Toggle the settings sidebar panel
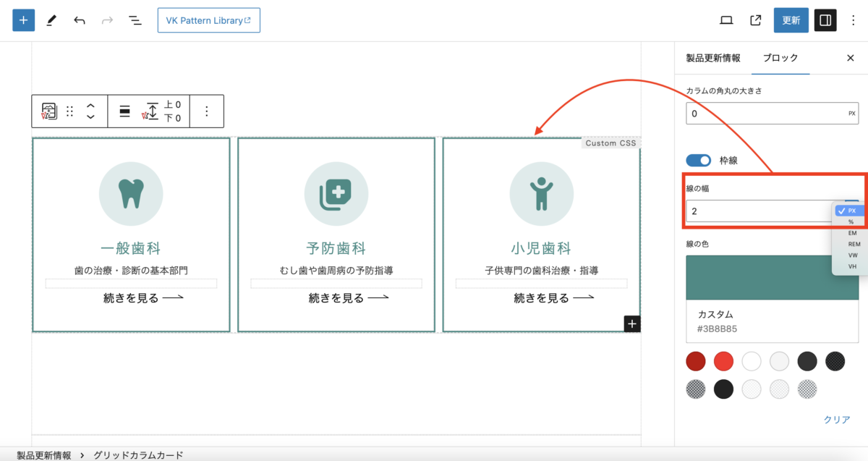Screen dimensions: 868x461 pos(825,20)
